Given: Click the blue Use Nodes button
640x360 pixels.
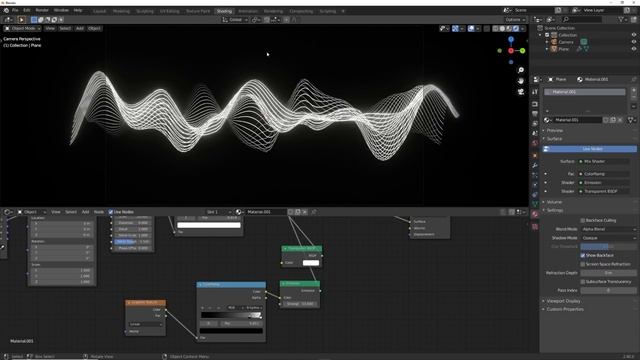Looking at the screenshot, I should (x=589, y=149).
